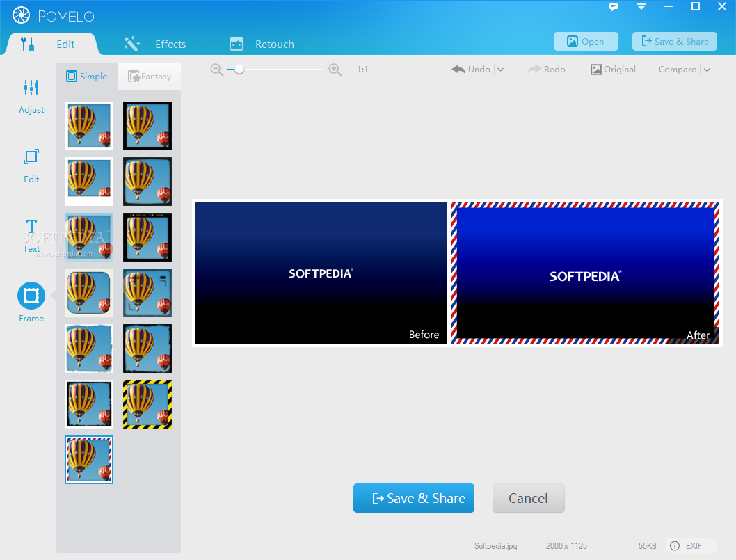Switch to the Effects tab
Viewport: 736px width, 560px height.
[x=155, y=44]
